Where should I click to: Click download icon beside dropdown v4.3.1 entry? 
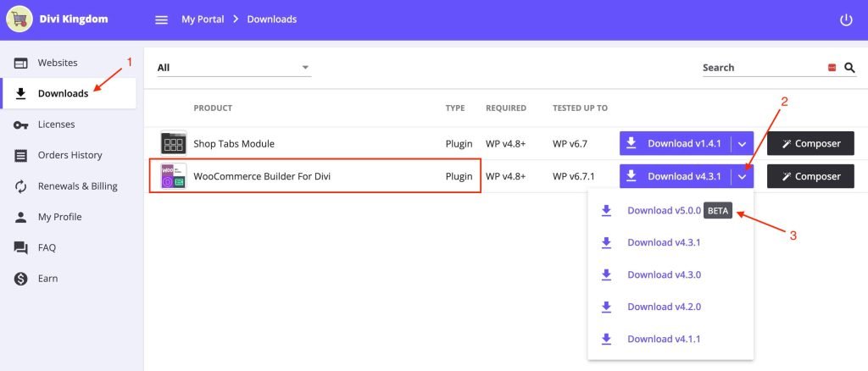pyautogui.click(x=606, y=243)
